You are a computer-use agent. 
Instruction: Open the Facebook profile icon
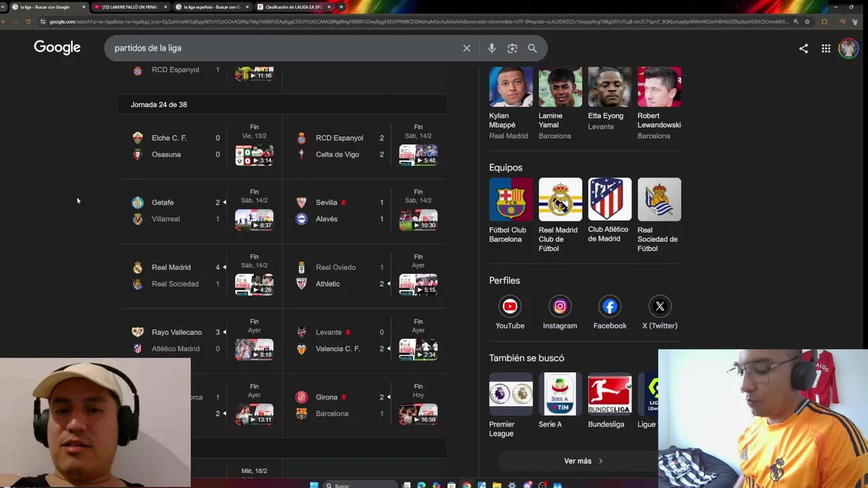610,306
